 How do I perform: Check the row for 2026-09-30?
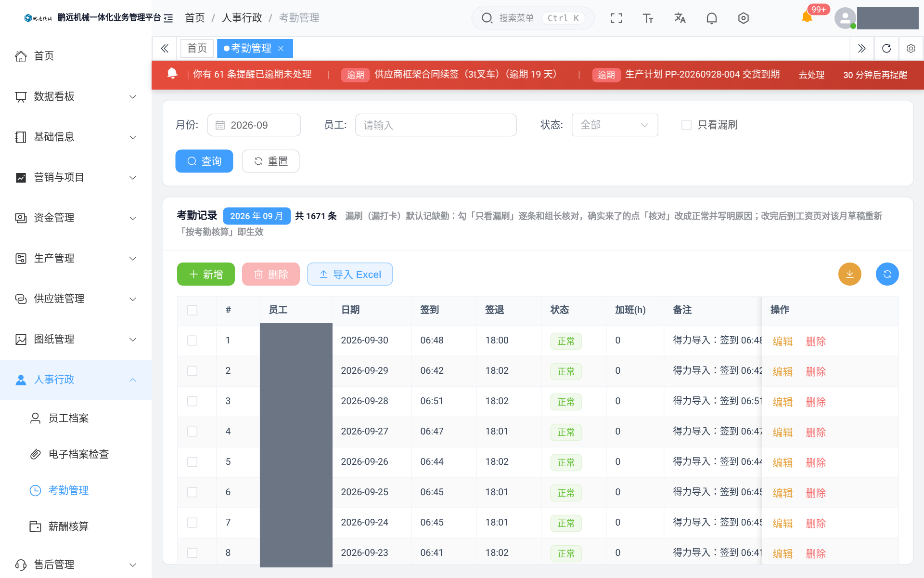pos(192,341)
